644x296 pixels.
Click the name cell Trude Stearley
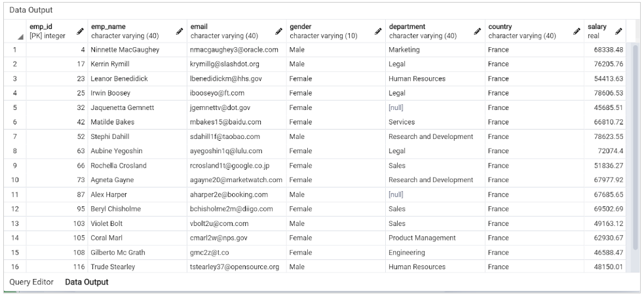point(138,267)
